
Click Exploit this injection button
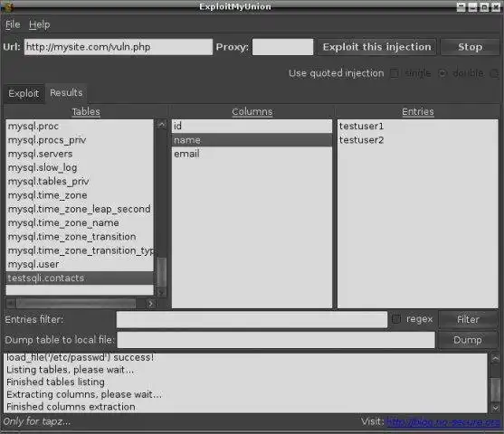click(x=376, y=47)
